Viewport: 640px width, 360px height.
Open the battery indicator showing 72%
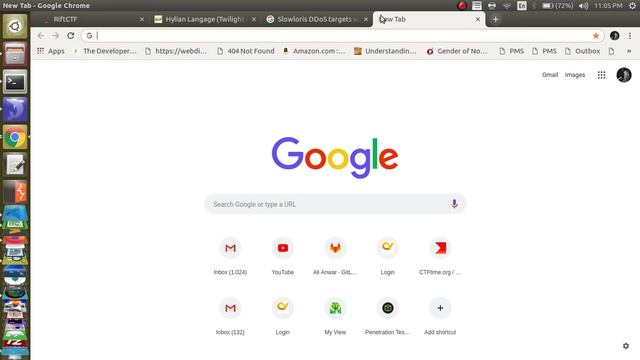click(x=557, y=6)
